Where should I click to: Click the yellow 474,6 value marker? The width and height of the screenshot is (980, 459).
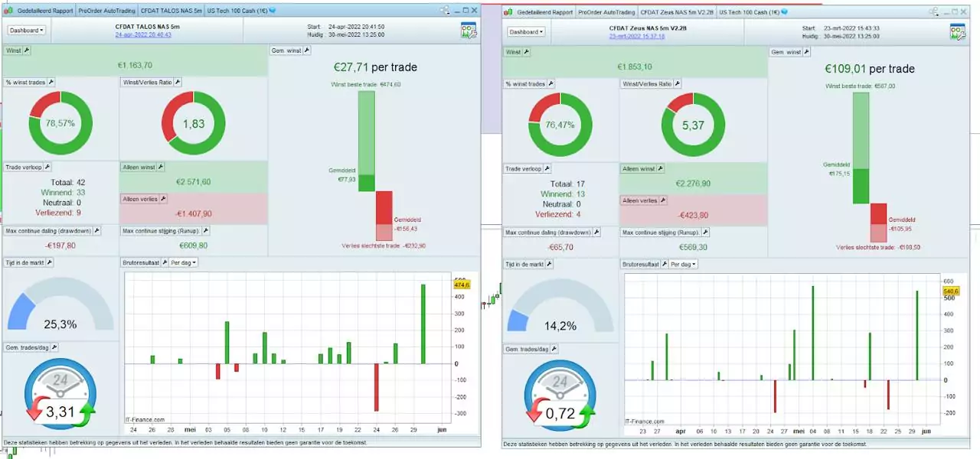point(462,285)
